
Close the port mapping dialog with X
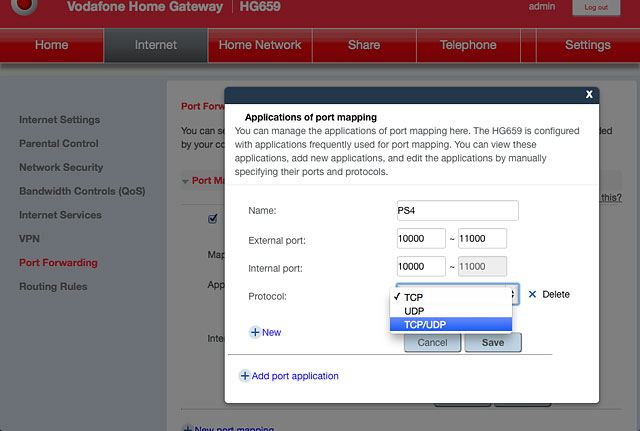pos(589,94)
